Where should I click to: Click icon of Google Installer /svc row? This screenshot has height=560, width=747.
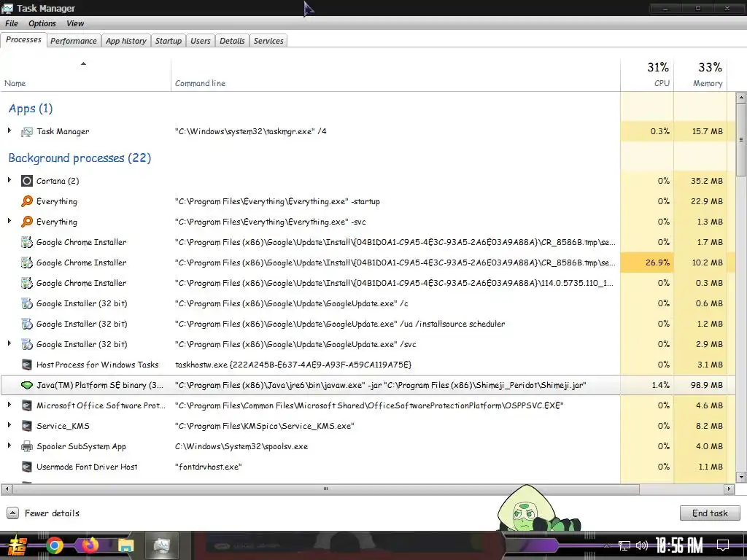tap(27, 345)
